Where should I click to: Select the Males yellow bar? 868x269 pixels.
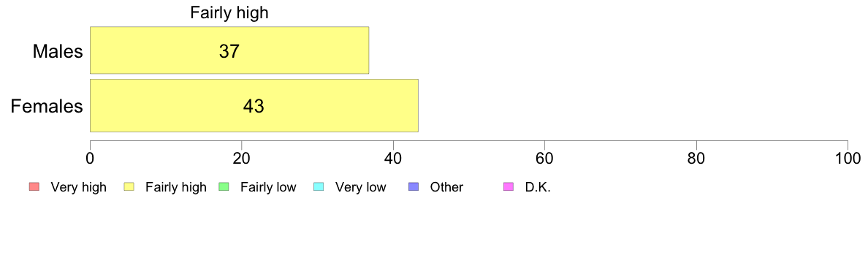pyautogui.click(x=229, y=50)
